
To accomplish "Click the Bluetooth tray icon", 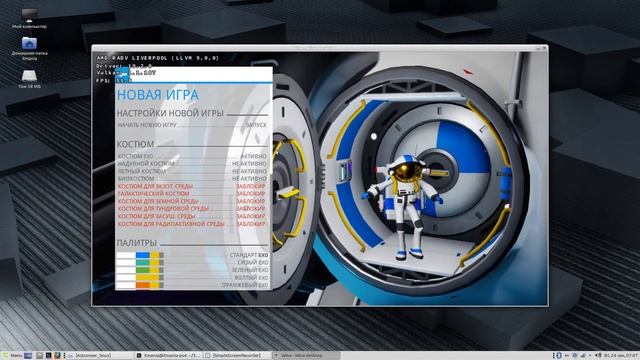I will (x=559, y=356).
